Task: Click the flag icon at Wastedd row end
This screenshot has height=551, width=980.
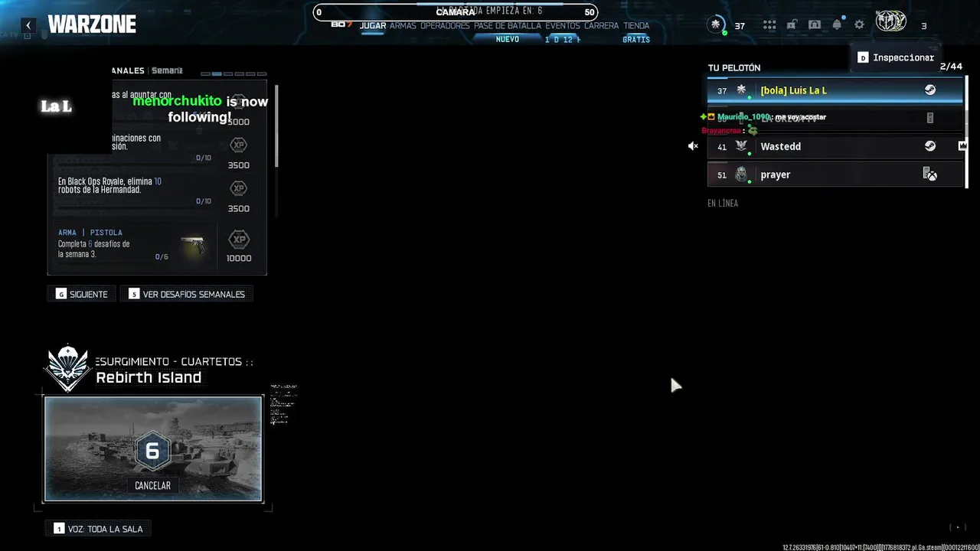Action: point(962,145)
